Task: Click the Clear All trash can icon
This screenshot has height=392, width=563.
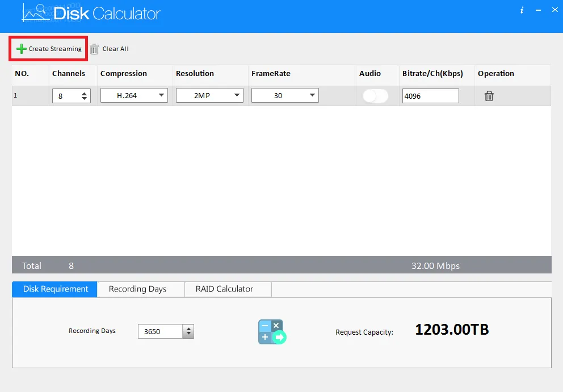Action: (94, 49)
